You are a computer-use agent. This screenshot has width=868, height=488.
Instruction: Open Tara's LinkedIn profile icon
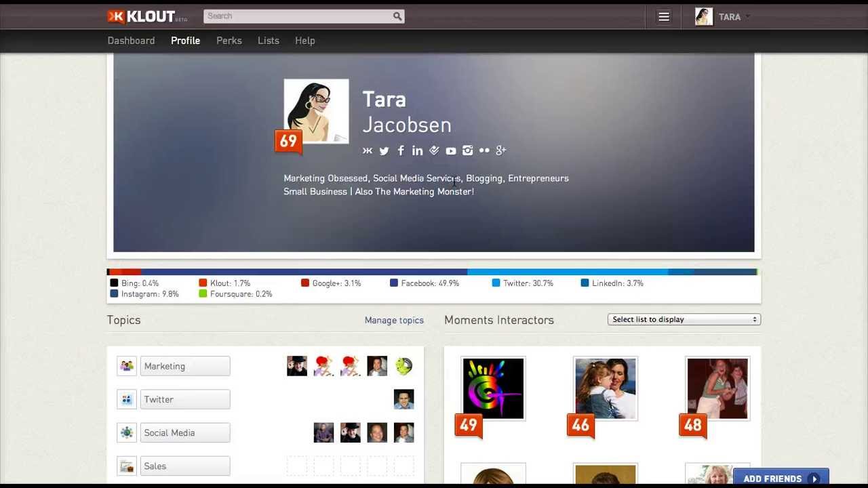pos(418,150)
